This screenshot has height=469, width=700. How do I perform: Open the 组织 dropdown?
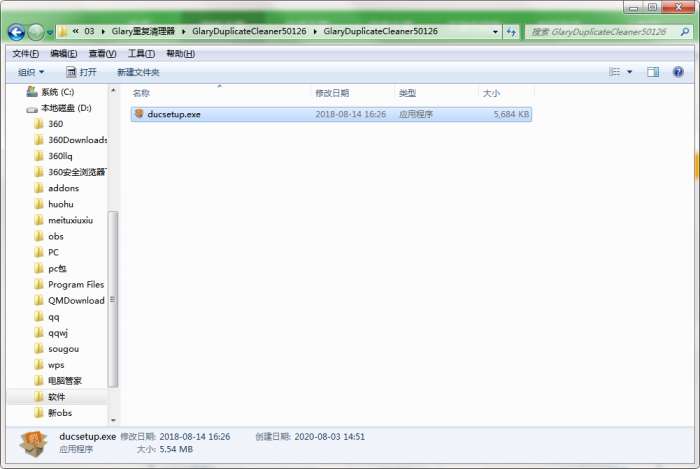(x=31, y=72)
